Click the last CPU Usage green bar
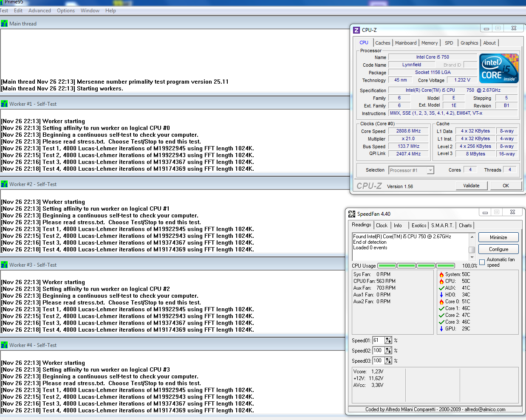 point(445,266)
